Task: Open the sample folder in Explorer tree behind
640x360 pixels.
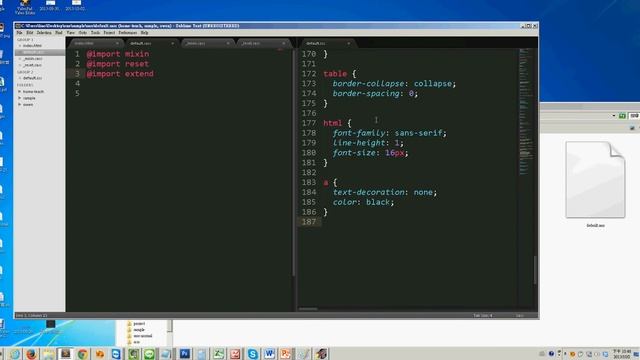Action: 139,330
